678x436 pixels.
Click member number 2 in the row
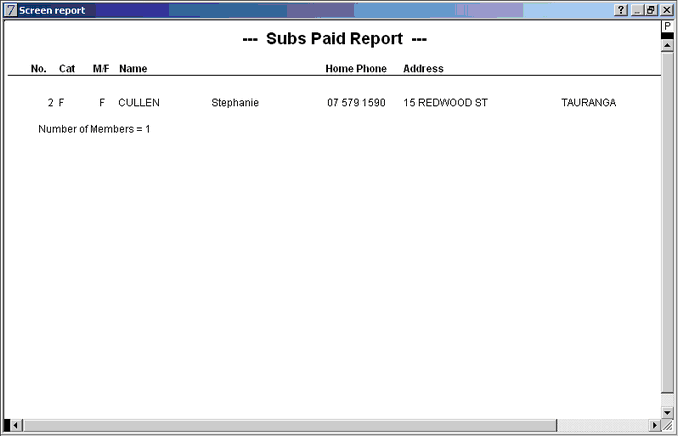coord(51,103)
